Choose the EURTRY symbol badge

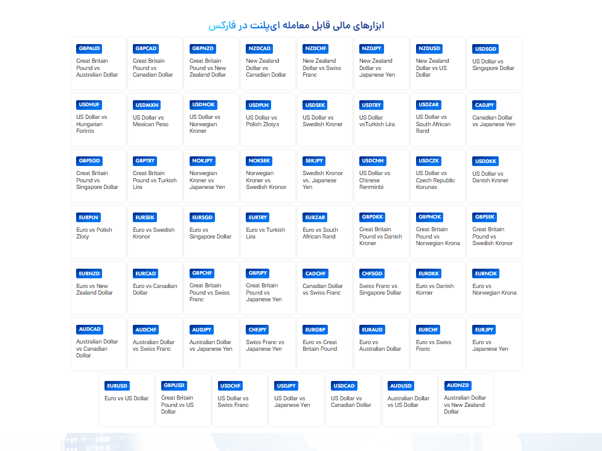258,217
